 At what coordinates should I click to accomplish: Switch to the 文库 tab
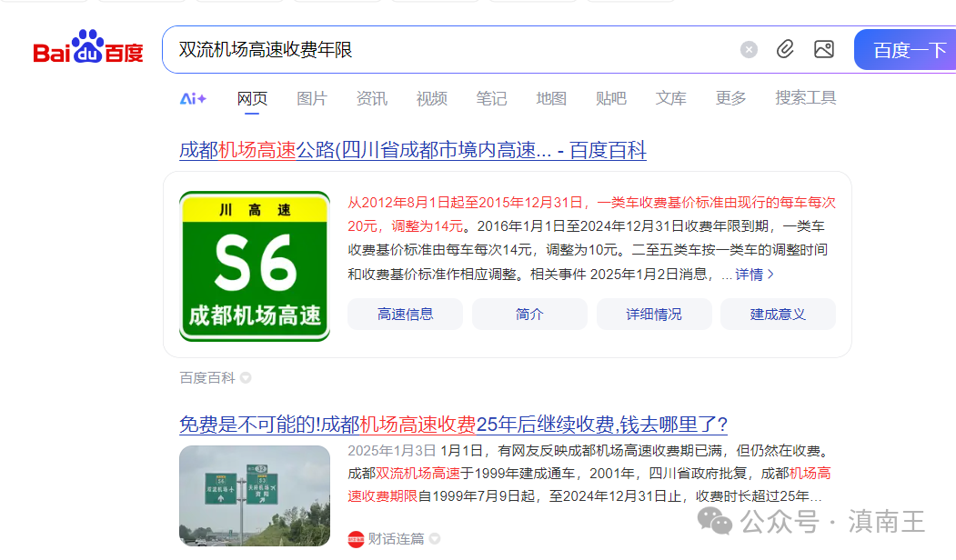point(670,98)
